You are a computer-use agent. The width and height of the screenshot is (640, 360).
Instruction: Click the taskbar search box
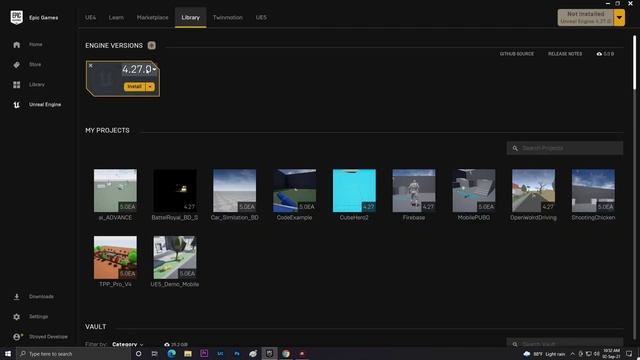tap(73, 354)
